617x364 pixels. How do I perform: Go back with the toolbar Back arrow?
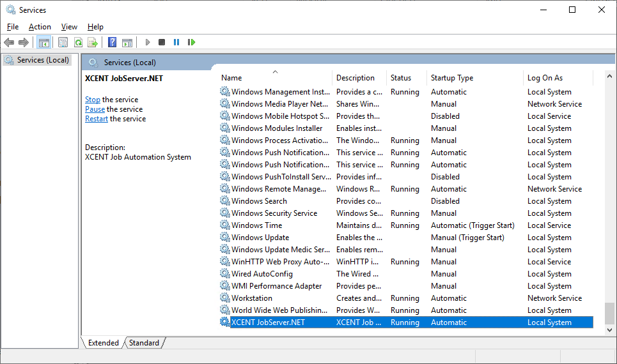tap(9, 42)
